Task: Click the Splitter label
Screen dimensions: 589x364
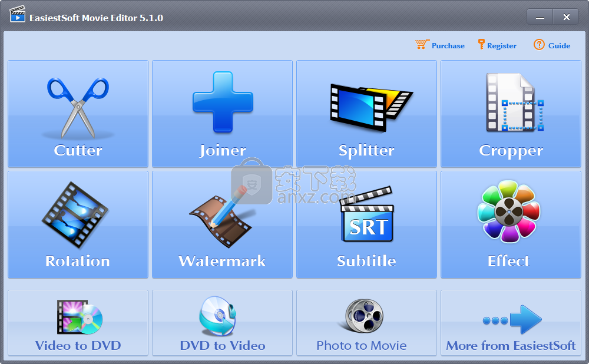Action: [x=366, y=151]
